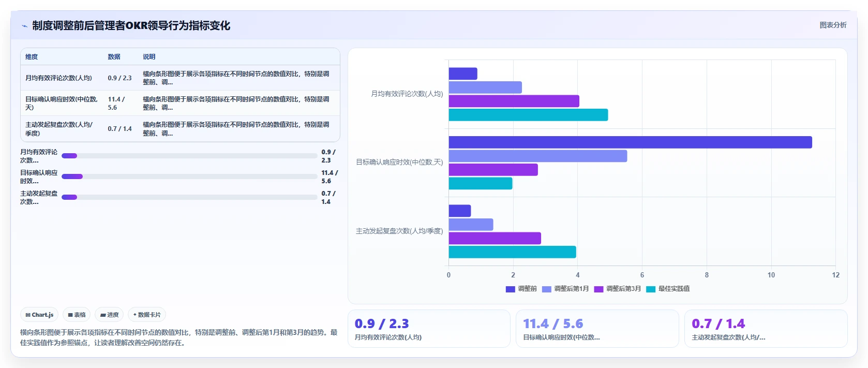
Task: Click chart axis label 目标确认响应时效(中位数,天)
Action: [x=399, y=162]
